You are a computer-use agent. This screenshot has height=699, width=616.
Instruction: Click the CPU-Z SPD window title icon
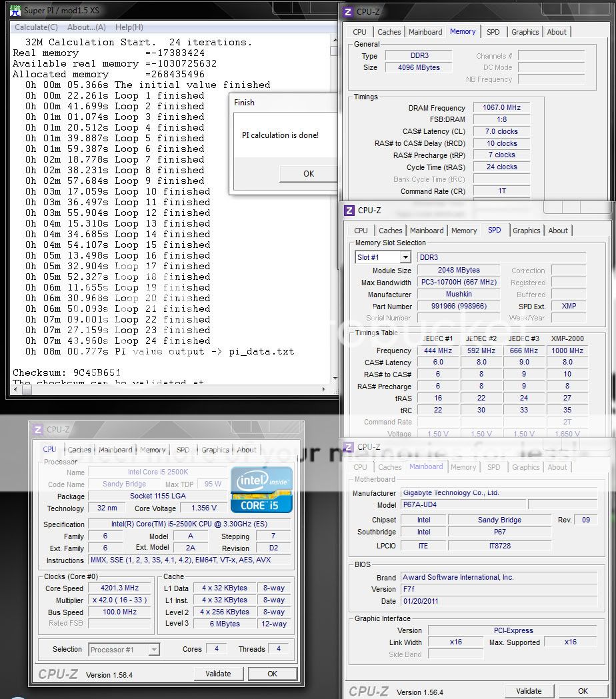coord(349,211)
